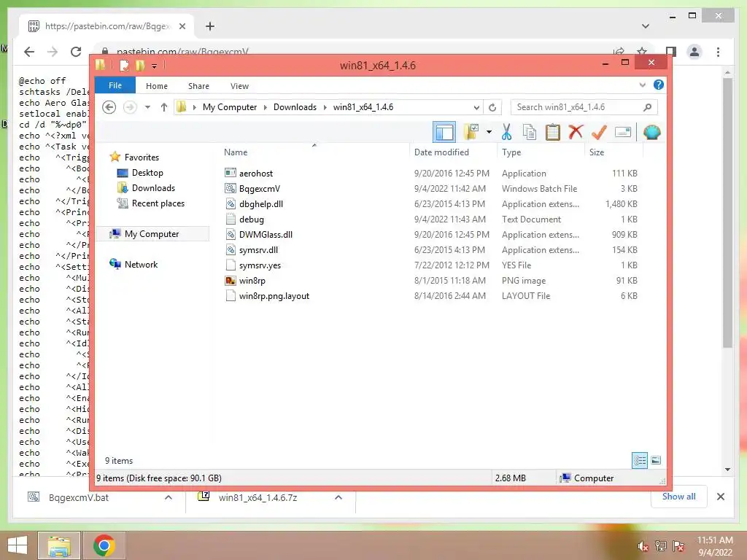Select the win8rp.png.layout file
Screen dimensions: 747x560
[x=274, y=296]
